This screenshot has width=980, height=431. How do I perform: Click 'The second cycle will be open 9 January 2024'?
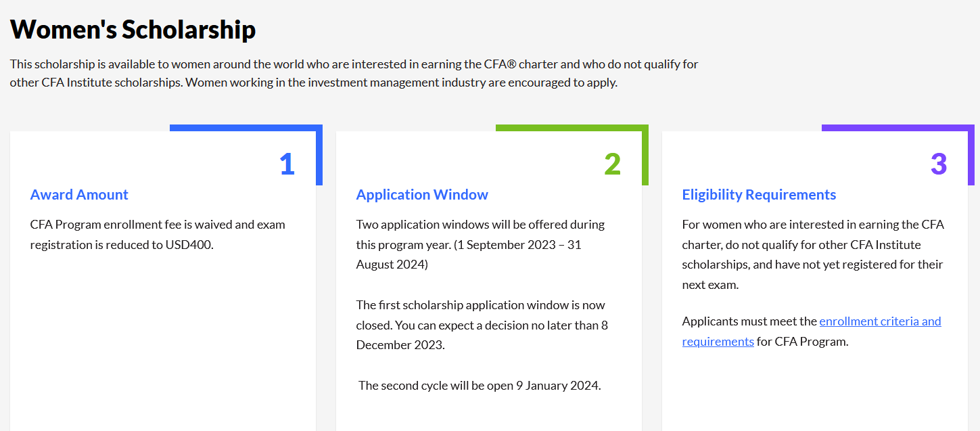tap(480, 386)
